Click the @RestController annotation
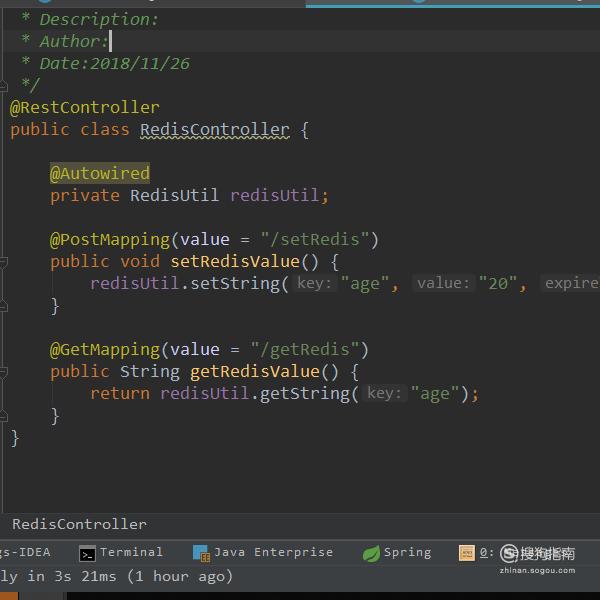The width and height of the screenshot is (600, 600). point(85,108)
